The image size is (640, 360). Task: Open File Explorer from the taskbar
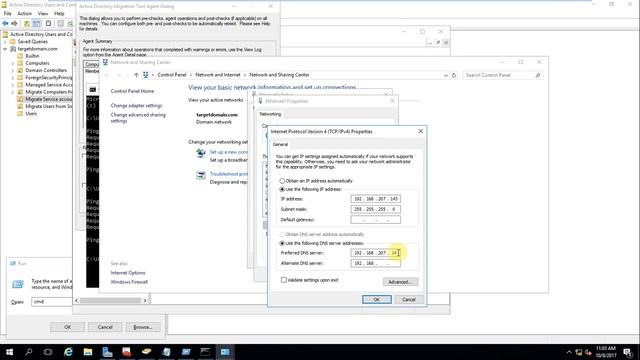point(88,352)
